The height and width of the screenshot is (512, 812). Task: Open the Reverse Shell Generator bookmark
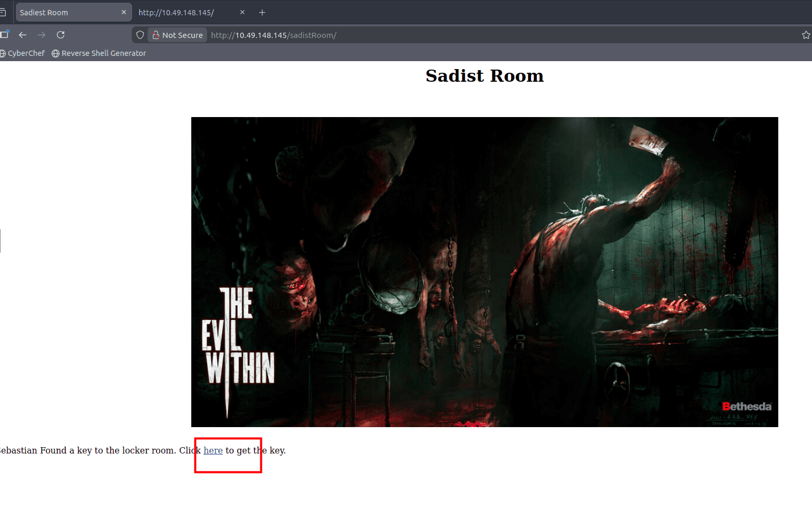tap(99, 53)
